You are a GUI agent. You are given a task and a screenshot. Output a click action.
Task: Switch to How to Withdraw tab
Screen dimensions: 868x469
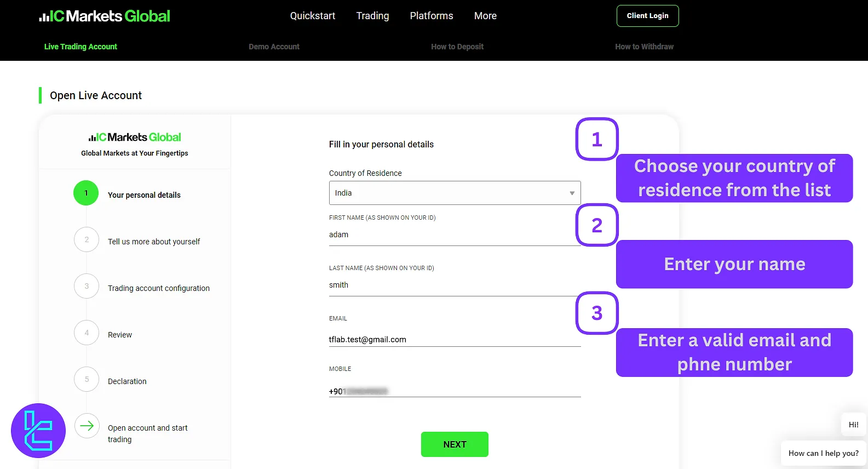644,47
